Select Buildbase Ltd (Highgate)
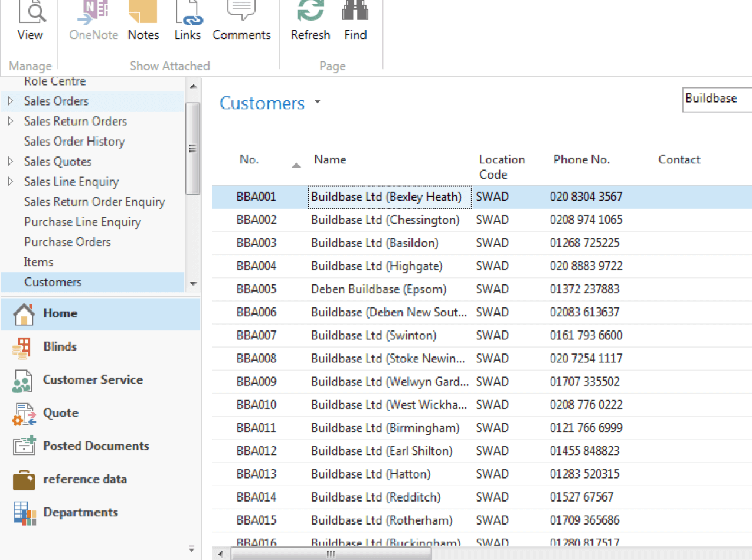 click(377, 266)
